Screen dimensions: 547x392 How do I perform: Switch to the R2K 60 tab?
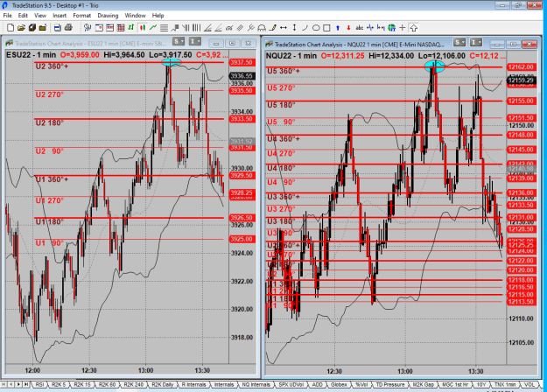(107, 384)
